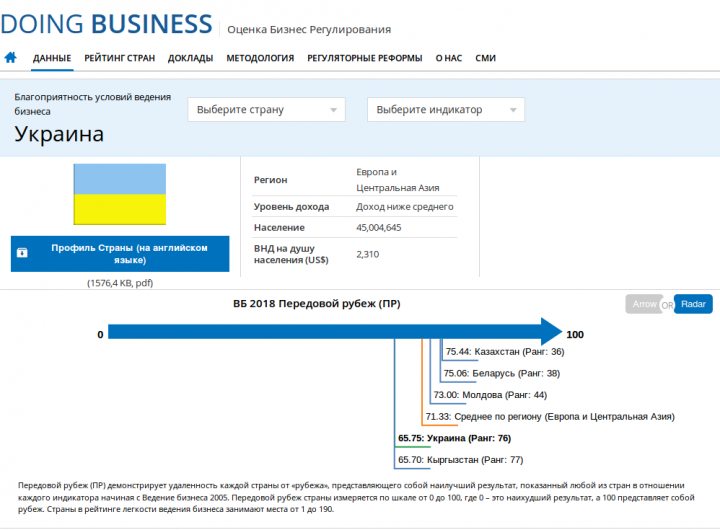Click the blue Передовой рубеж arrow bar
This screenshot has width=720, height=530.
(x=335, y=332)
